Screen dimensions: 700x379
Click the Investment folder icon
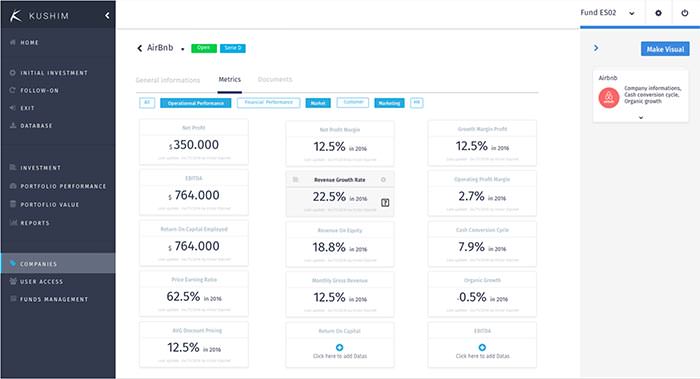(12, 167)
